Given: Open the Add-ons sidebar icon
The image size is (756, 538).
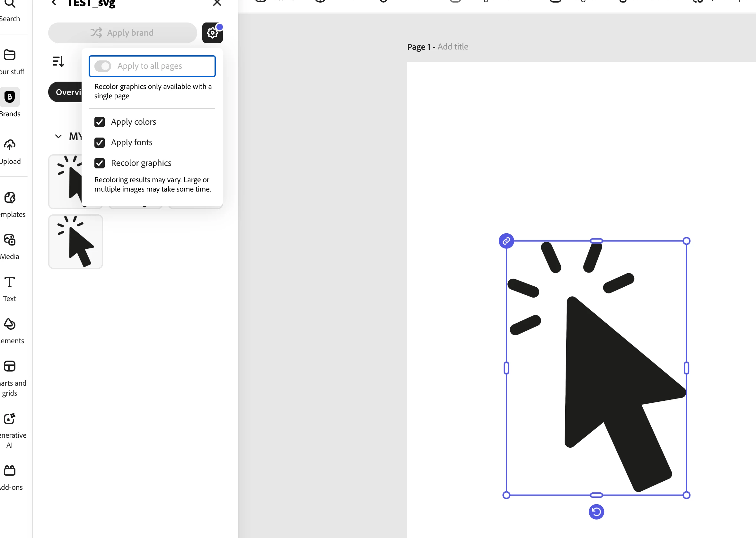Looking at the screenshot, I should 10,471.
